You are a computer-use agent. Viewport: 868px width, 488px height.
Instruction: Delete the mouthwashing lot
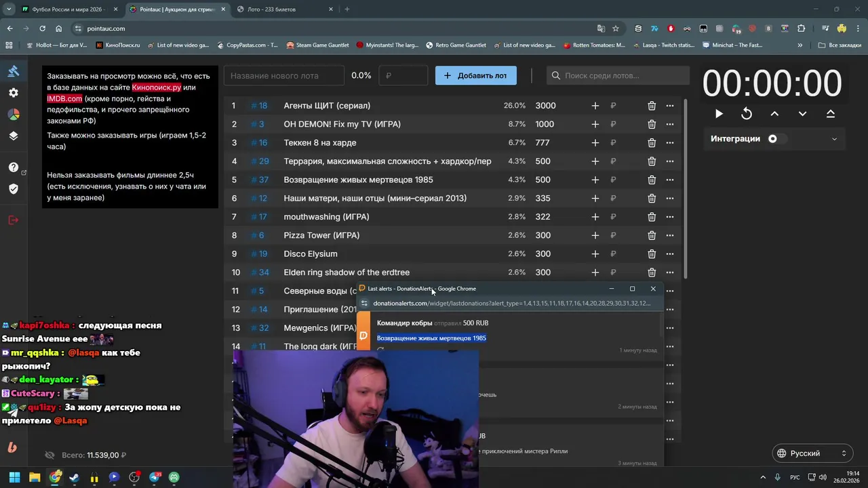point(652,217)
